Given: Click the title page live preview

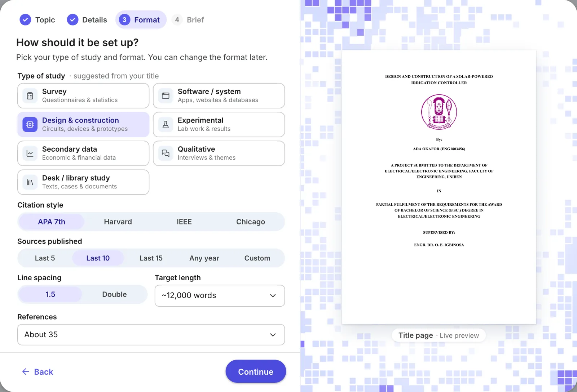Looking at the screenshot, I should point(439,187).
